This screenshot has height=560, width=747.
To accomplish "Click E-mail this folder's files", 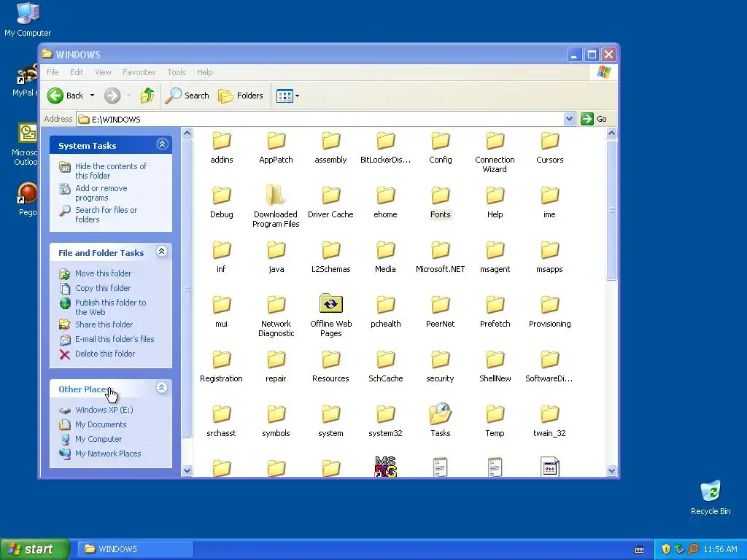I will pyautogui.click(x=115, y=339).
